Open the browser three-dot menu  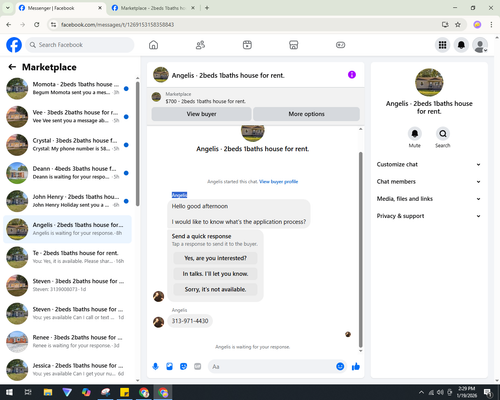[491, 25]
